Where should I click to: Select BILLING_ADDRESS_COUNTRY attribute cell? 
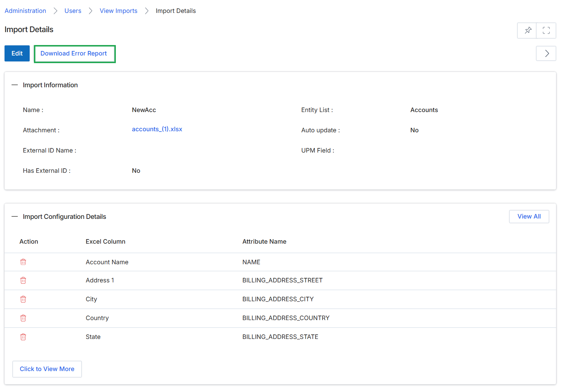pyautogui.click(x=286, y=318)
